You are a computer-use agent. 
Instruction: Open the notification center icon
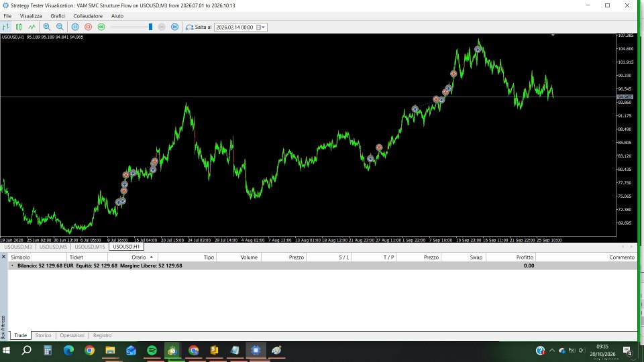coord(627,351)
